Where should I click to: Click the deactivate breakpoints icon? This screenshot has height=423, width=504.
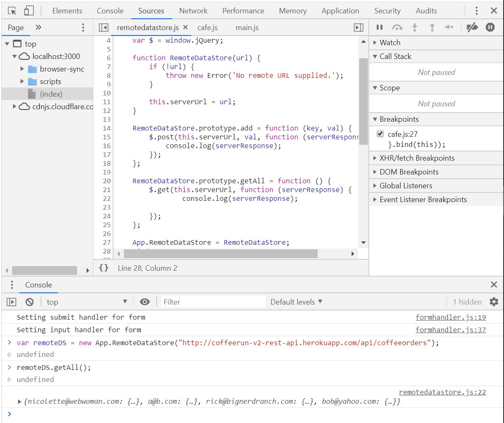pyautogui.click(x=472, y=28)
